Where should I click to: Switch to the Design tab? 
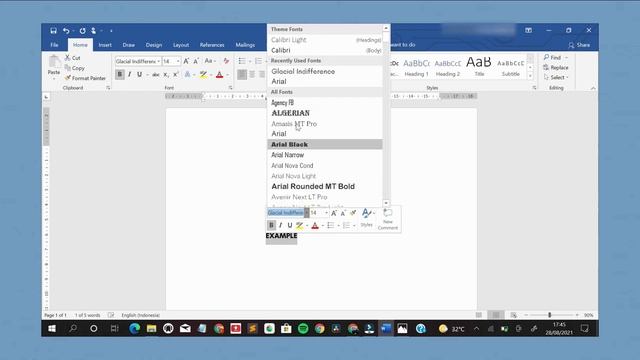[x=154, y=45]
